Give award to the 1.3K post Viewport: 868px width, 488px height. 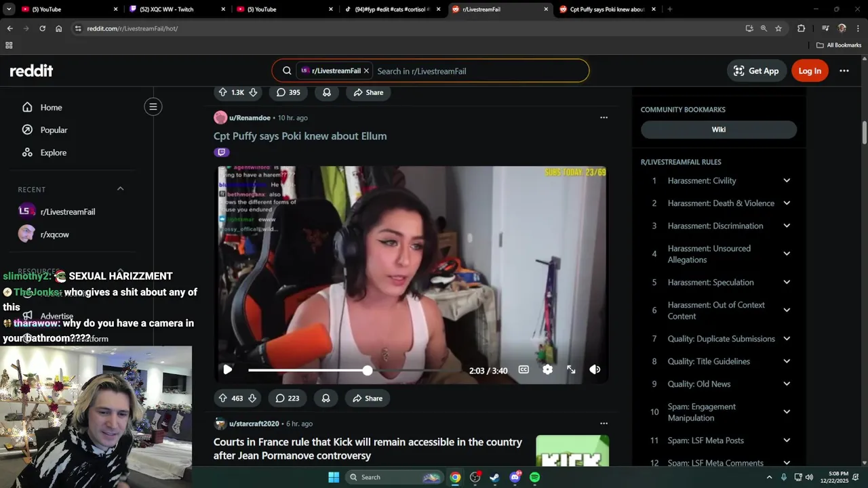326,92
